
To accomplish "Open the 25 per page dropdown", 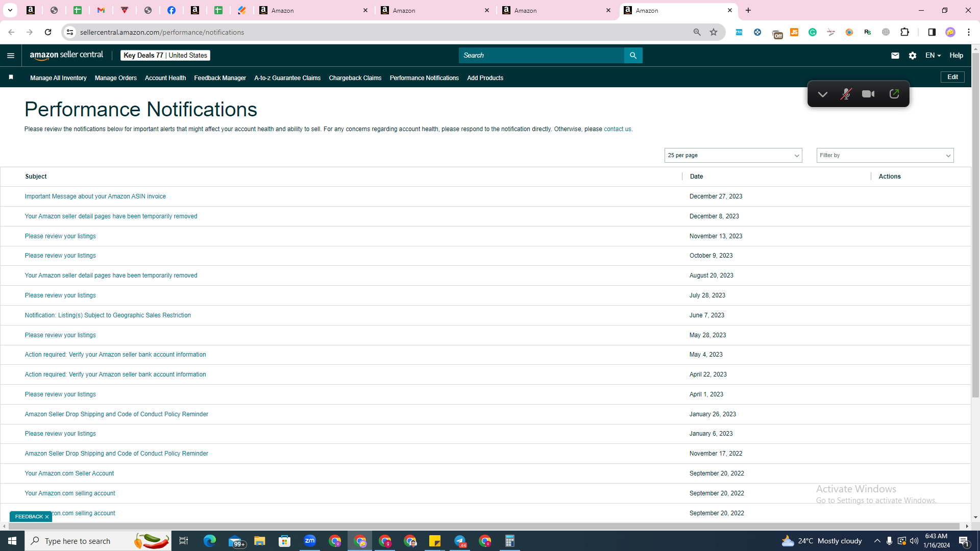I will pos(733,155).
